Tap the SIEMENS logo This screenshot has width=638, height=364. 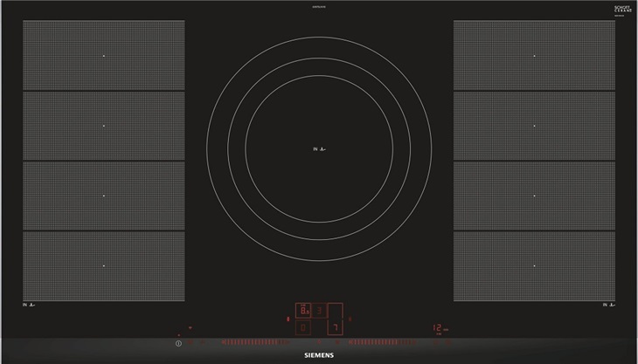[318, 354]
